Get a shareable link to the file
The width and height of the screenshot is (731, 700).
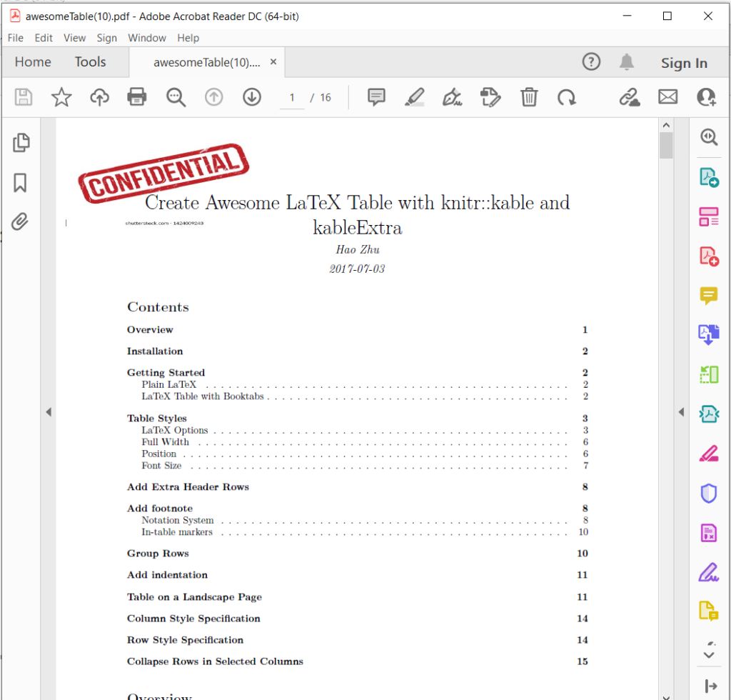click(x=630, y=96)
